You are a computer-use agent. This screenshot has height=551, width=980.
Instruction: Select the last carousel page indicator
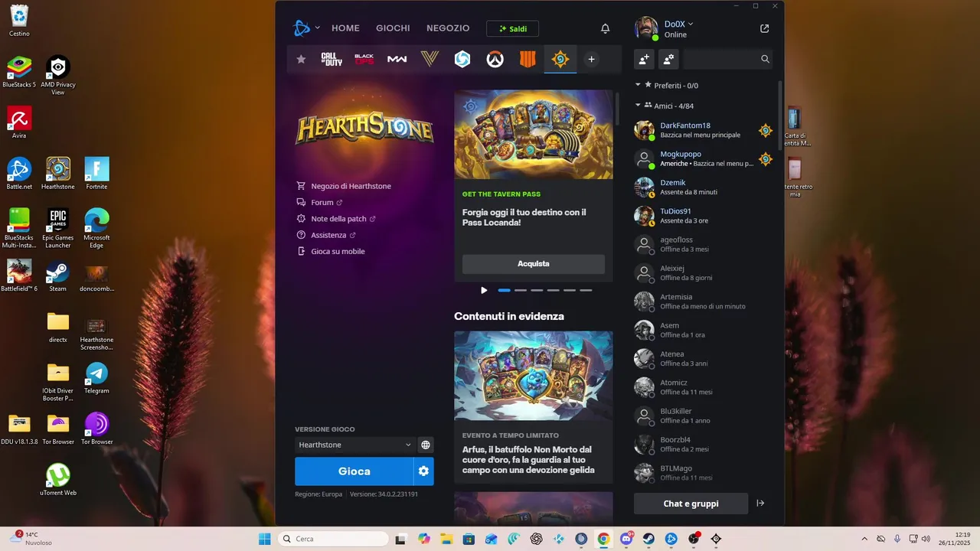[x=586, y=290]
